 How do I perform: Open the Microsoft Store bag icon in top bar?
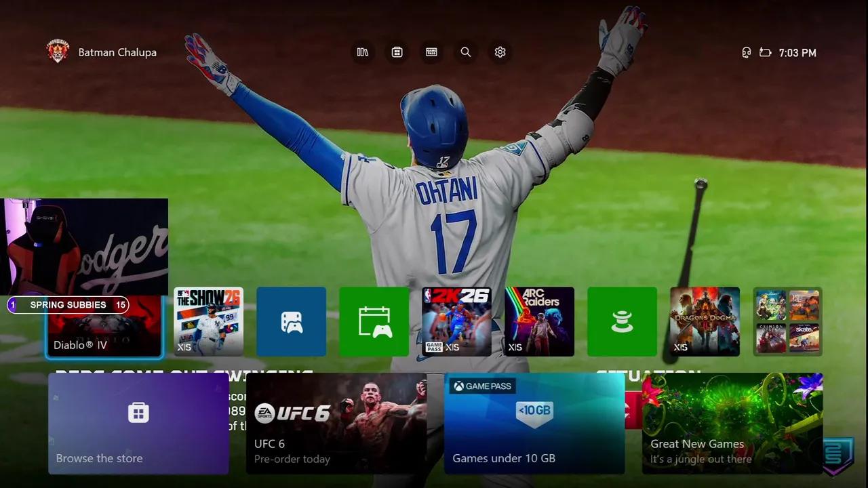(397, 52)
